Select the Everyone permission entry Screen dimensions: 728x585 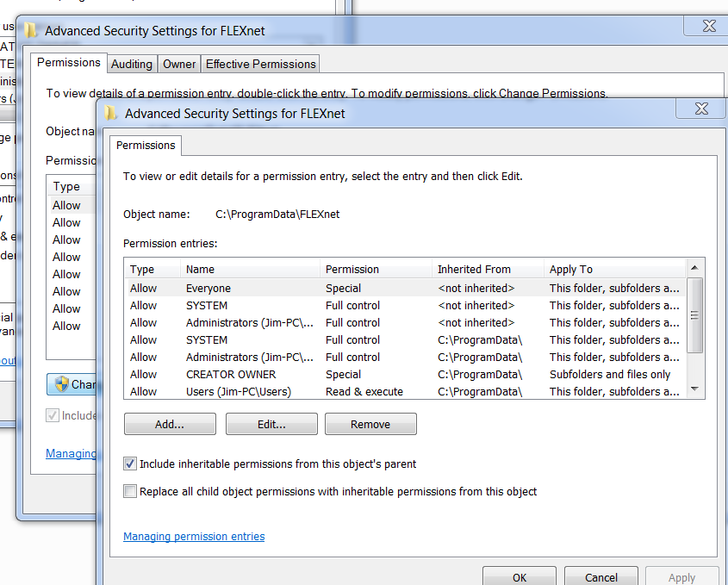[x=405, y=289]
